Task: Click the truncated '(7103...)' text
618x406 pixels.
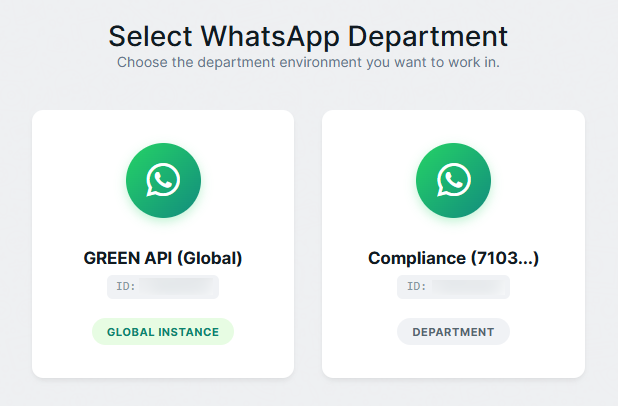Action: point(506,258)
